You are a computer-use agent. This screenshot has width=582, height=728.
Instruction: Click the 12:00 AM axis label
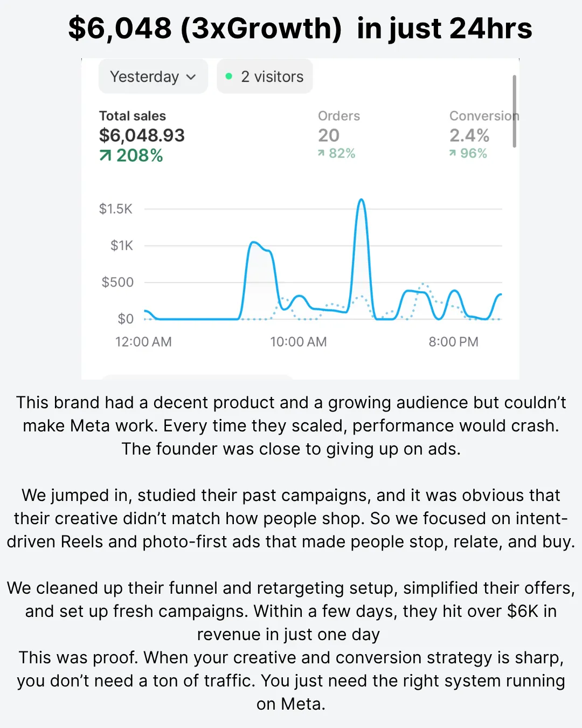click(143, 342)
